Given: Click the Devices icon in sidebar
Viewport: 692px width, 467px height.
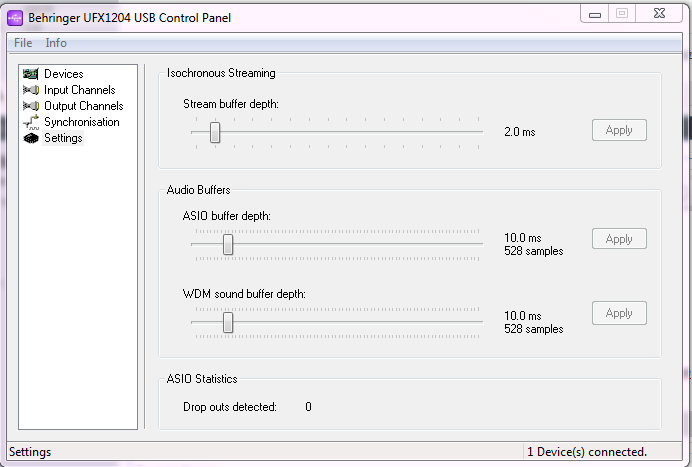Looking at the screenshot, I should pos(30,74).
